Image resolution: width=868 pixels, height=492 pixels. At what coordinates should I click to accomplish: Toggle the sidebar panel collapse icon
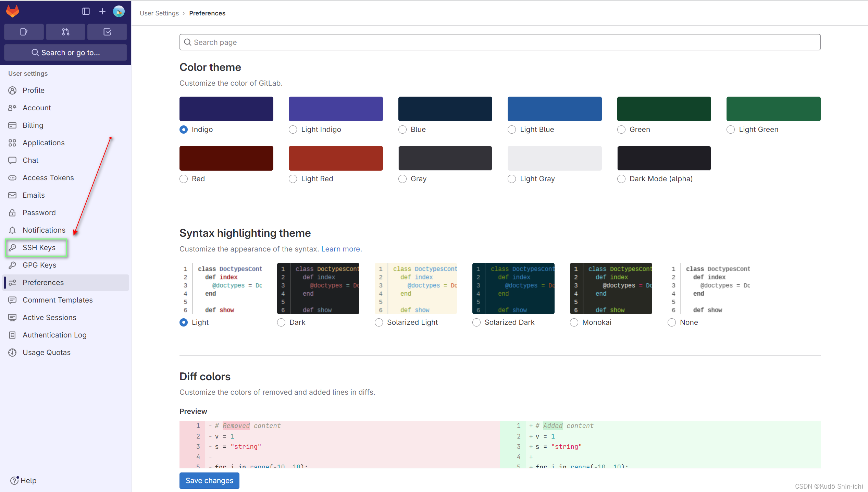click(86, 11)
